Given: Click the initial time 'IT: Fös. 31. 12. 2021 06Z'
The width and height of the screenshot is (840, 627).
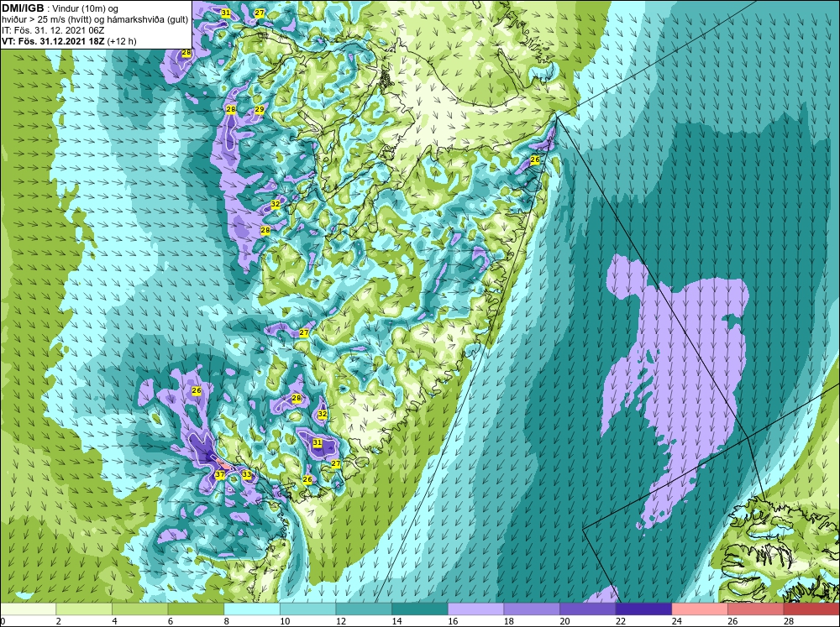Looking at the screenshot, I should click(53, 30).
